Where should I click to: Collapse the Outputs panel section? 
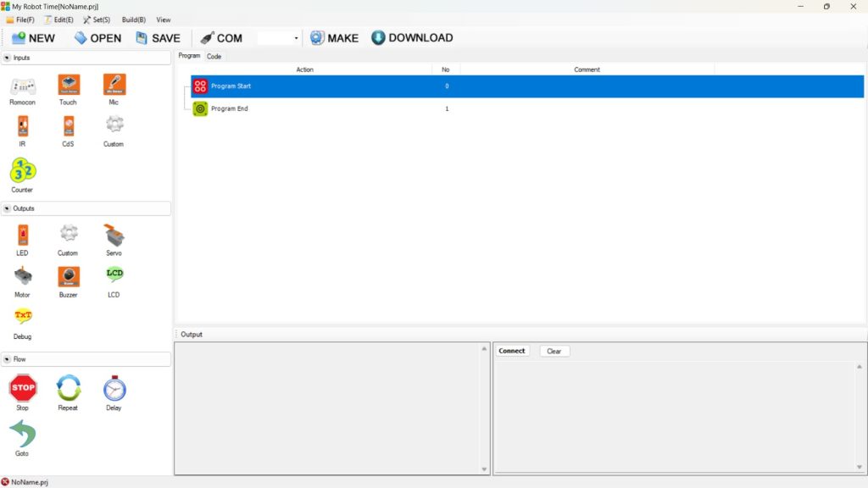(8, 208)
